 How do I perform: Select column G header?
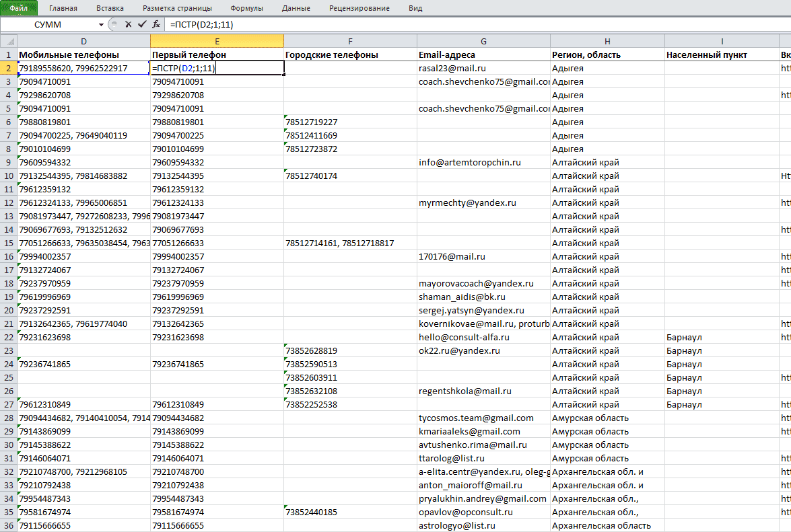[483, 41]
